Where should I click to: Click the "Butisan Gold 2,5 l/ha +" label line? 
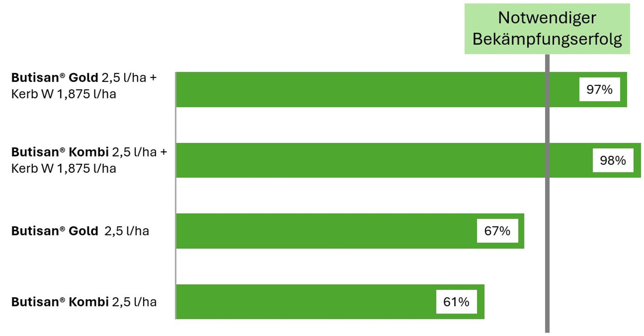click(84, 78)
